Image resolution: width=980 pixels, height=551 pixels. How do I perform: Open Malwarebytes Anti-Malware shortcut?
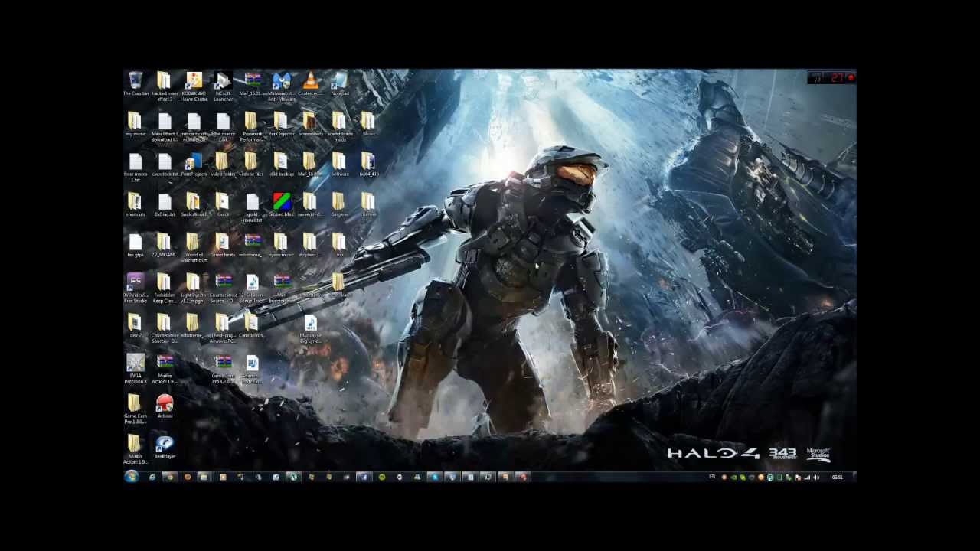pyautogui.click(x=281, y=84)
